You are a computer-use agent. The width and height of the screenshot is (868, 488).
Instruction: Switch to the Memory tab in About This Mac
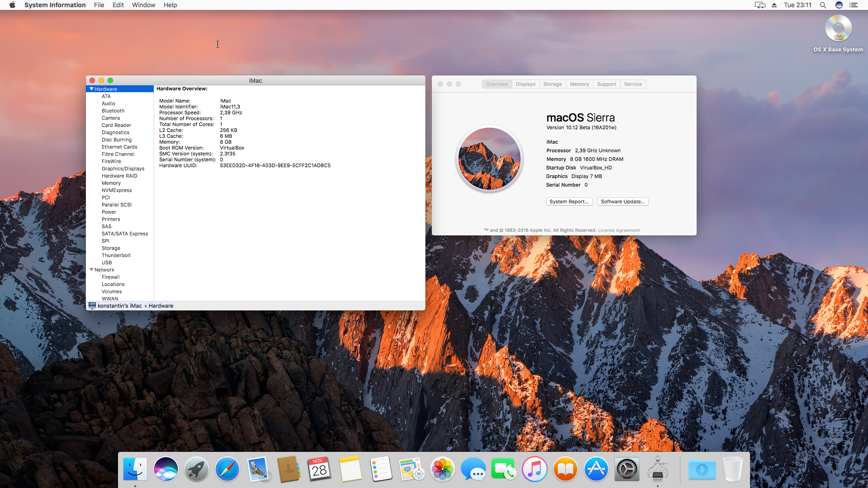click(578, 84)
